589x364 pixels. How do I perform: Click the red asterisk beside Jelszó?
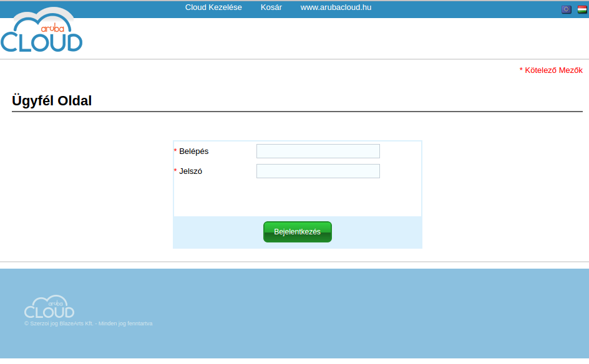click(175, 171)
